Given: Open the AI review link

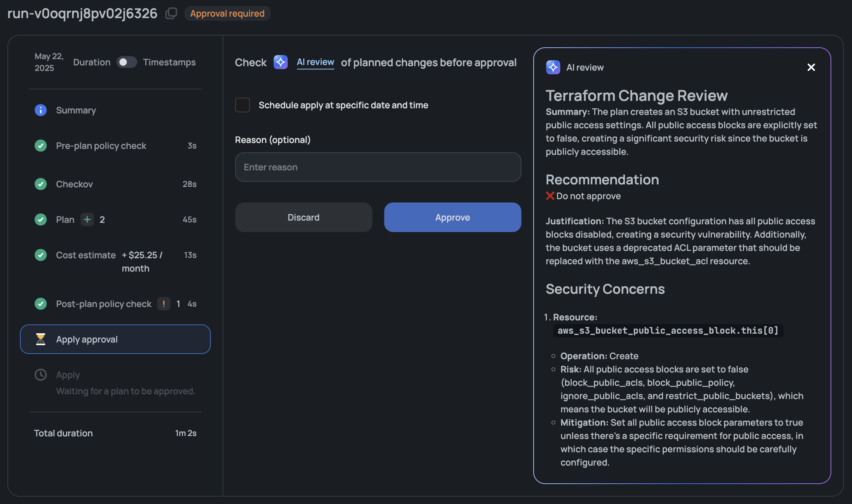Looking at the screenshot, I should [x=315, y=62].
